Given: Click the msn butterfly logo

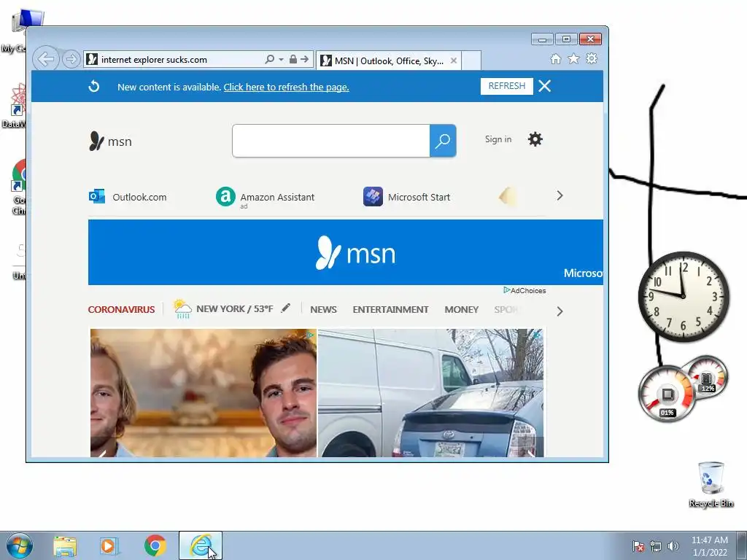Looking at the screenshot, I should [x=111, y=141].
